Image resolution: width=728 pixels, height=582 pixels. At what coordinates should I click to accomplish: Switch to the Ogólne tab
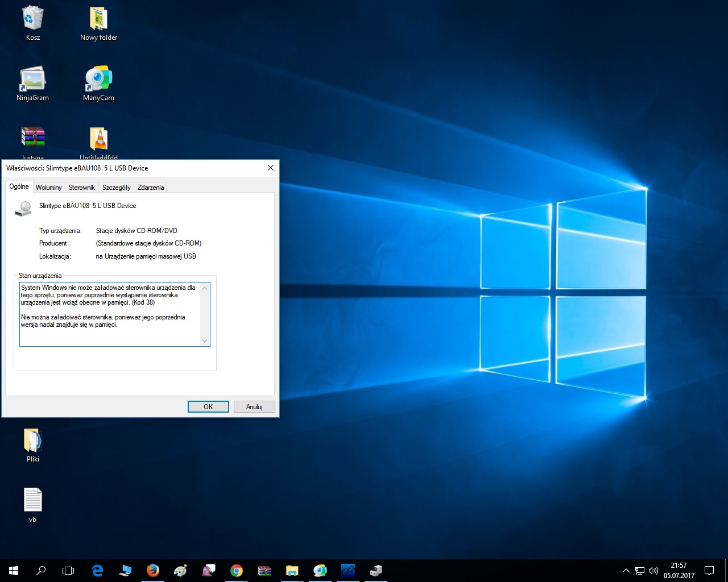19,186
